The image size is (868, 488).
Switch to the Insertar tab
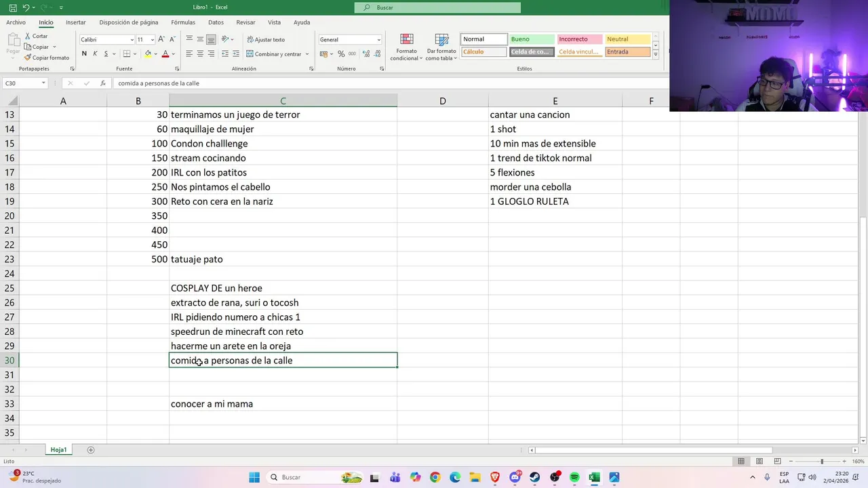click(75, 22)
